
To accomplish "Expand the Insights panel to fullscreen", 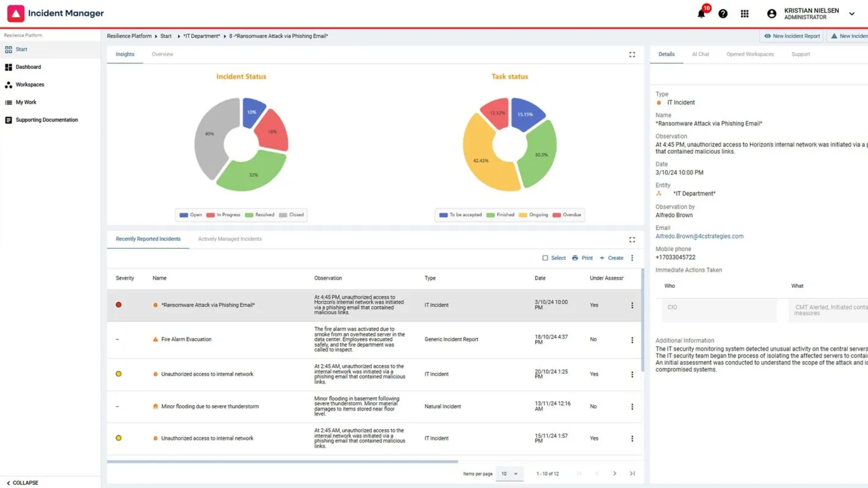I will click(632, 54).
